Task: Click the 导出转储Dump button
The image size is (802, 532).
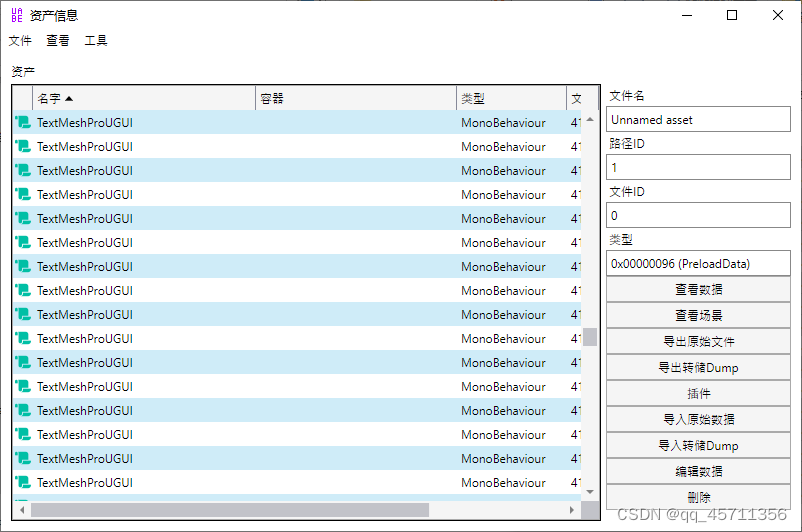Action: pos(698,368)
